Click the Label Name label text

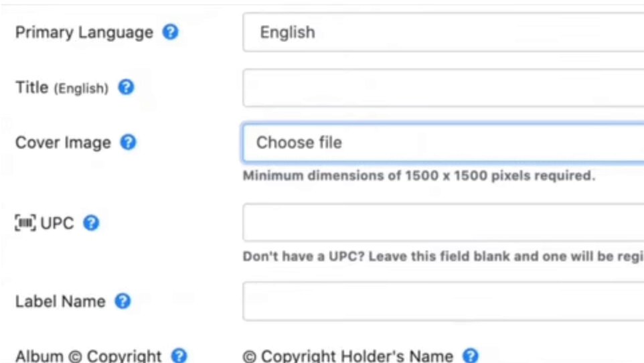tap(60, 302)
